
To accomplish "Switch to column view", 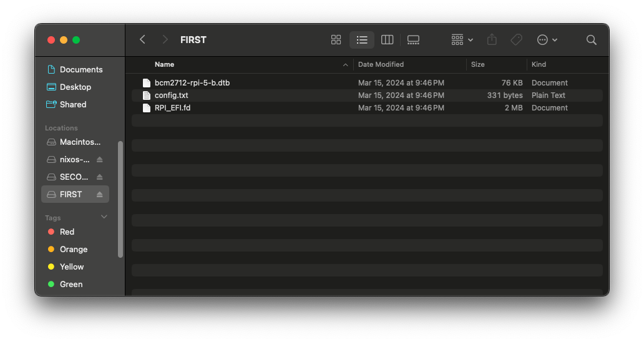I will point(387,40).
